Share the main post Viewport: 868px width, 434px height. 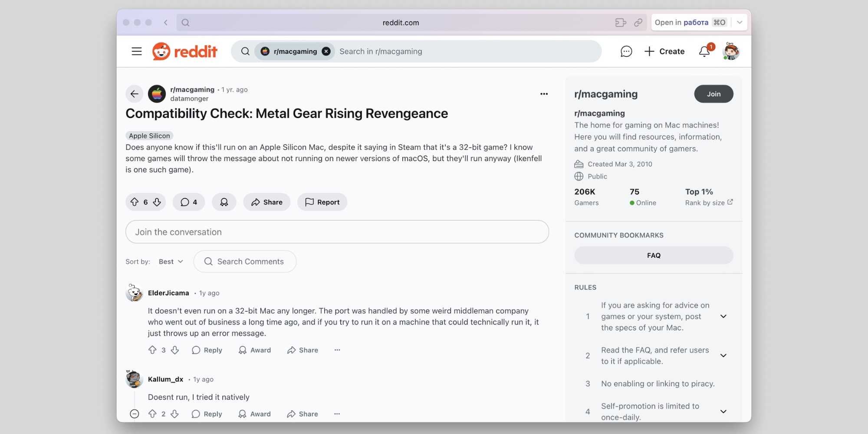[x=267, y=202]
